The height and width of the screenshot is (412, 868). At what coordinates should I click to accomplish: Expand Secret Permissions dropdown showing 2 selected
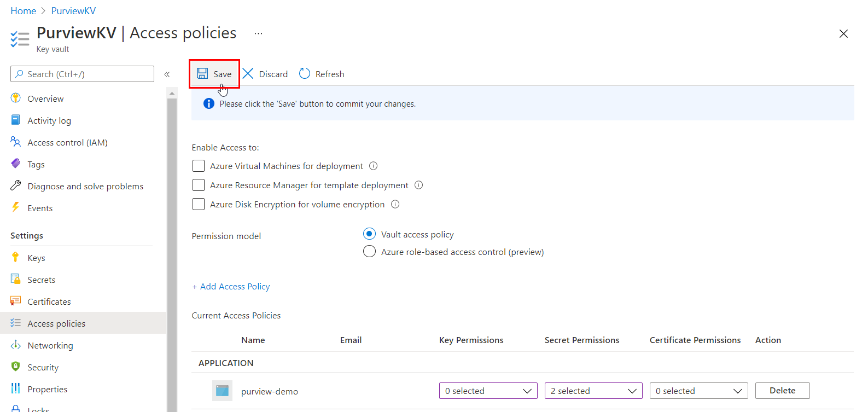click(x=593, y=391)
